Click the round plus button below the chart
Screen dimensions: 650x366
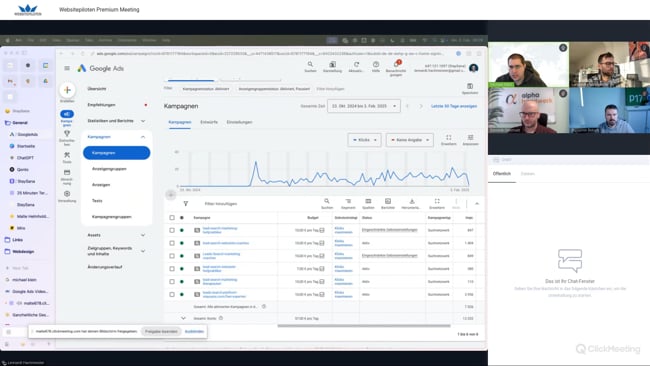coord(171,194)
